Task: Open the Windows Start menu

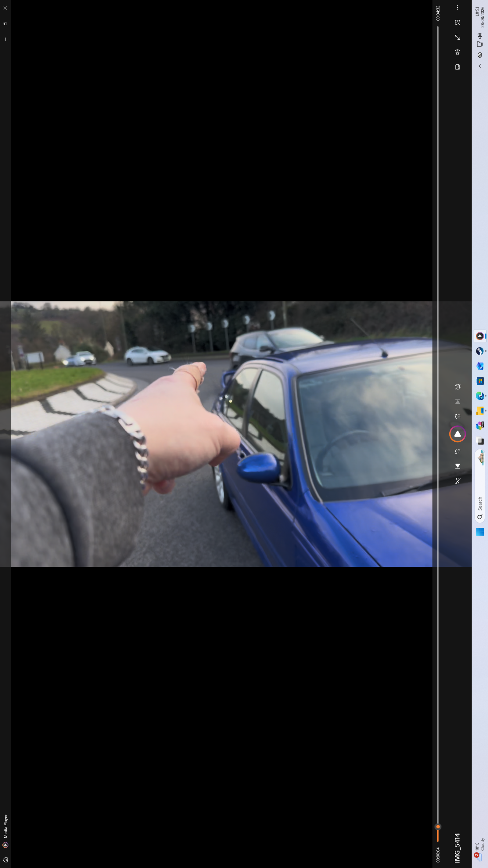Action: 480,531
